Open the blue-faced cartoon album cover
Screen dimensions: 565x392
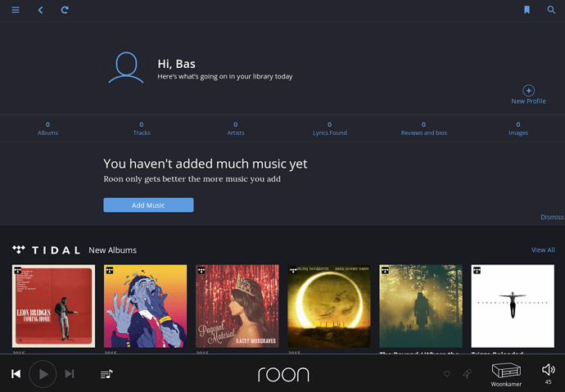pos(145,306)
